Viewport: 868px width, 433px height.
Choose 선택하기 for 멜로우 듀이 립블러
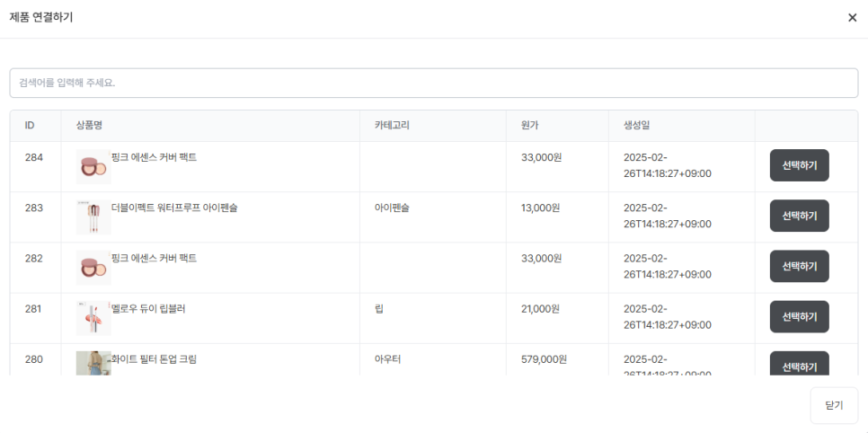pos(799,316)
